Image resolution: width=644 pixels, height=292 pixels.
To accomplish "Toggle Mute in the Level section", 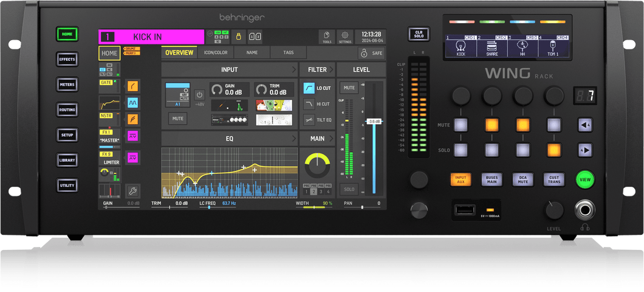I will pyautogui.click(x=349, y=88).
